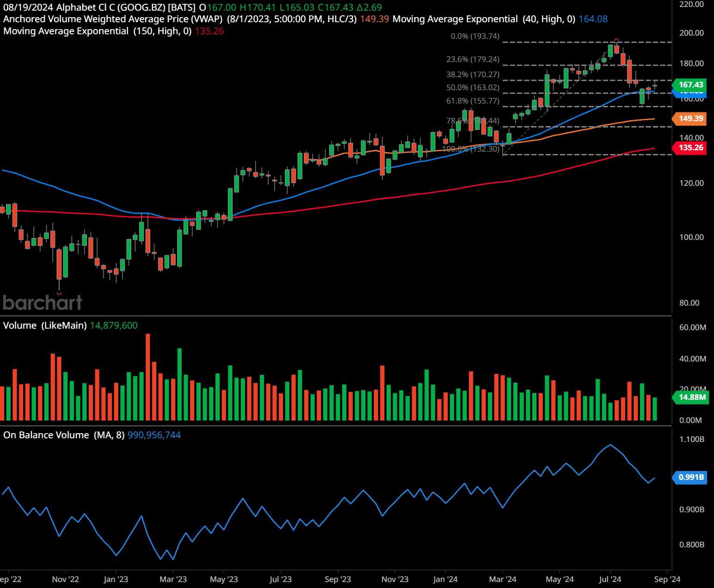Click the 0.900B OBV axis label
This screenshot has height=588, width=714.
691,509
